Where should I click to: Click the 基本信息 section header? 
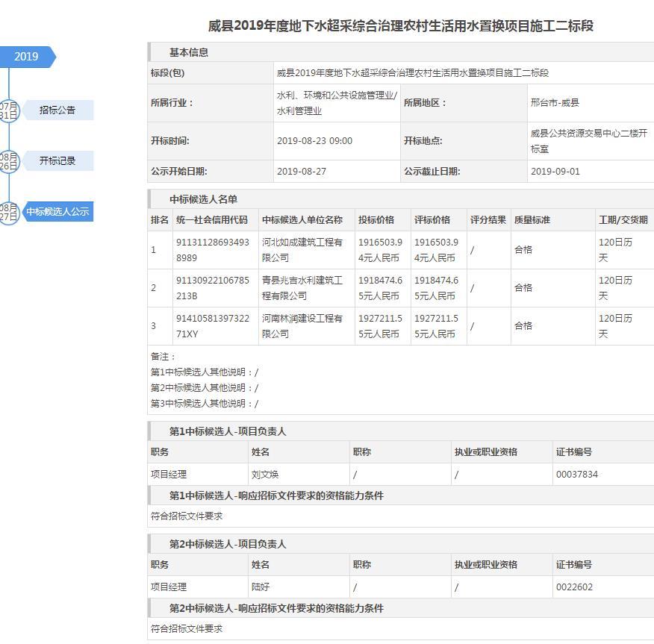(189, 52)
